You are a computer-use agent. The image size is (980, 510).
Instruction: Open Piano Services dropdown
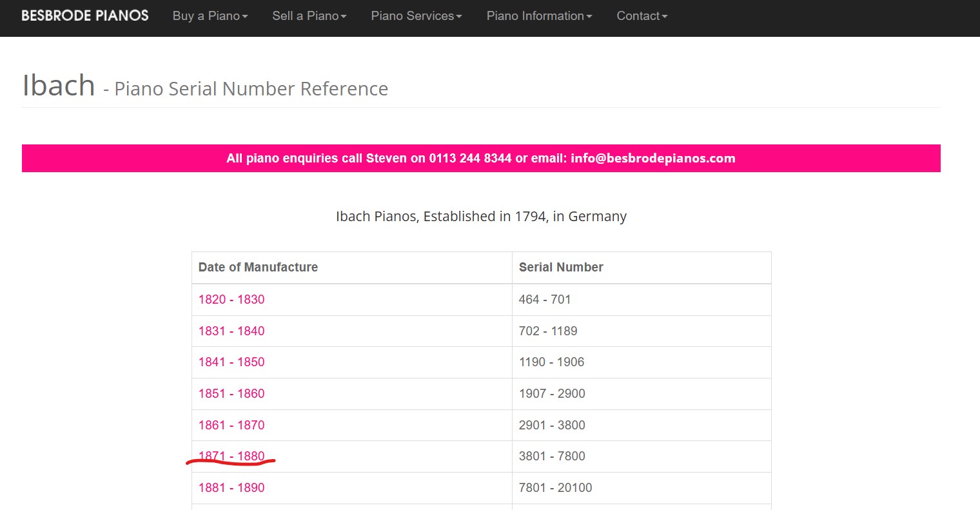point(416,16)
